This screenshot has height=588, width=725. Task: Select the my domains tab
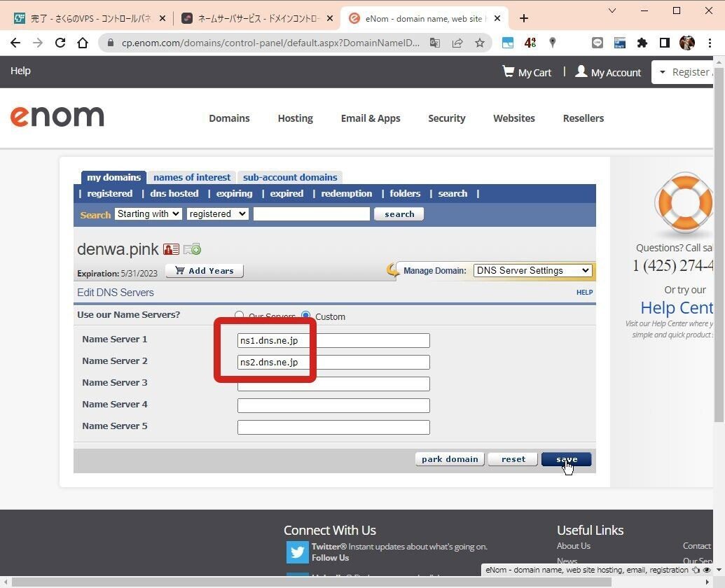pos(113,177)
